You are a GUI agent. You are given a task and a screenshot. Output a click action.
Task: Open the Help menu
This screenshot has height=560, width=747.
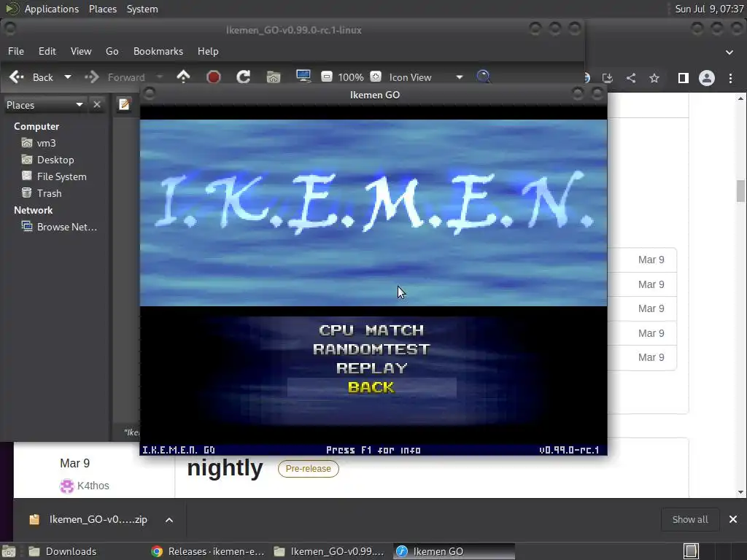208,51
